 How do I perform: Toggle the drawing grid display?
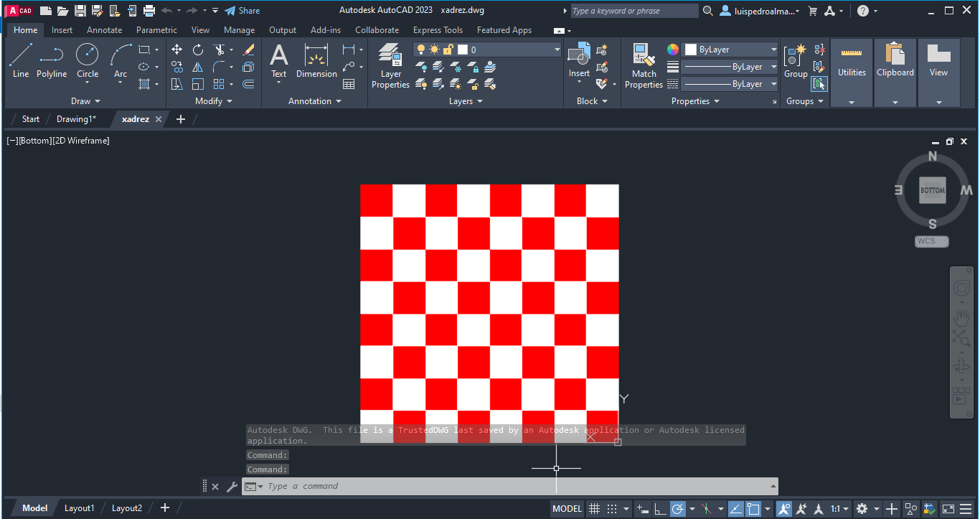point(594,509)
